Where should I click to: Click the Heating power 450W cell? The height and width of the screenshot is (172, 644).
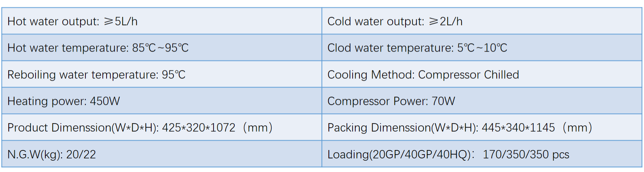(x=162, y=101)
